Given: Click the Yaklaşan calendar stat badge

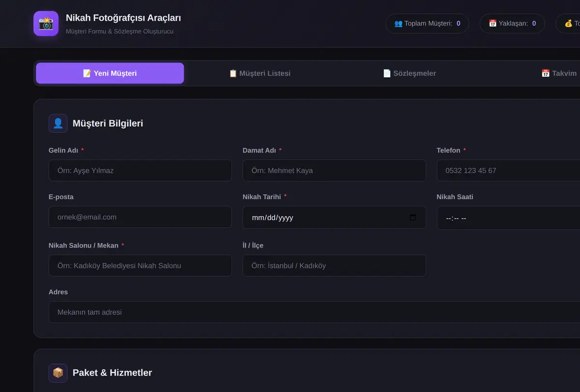Looking at the screenshot, I should (512, 23).
